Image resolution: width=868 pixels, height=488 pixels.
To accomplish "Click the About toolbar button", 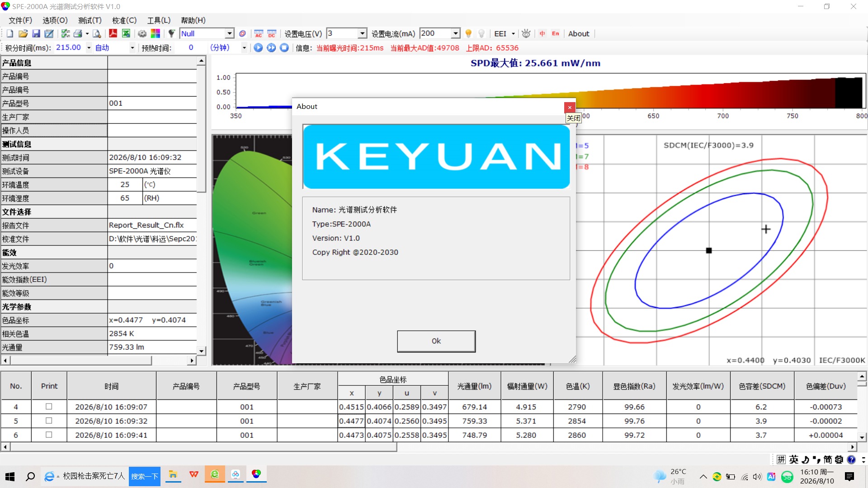I will coord(579,34).
